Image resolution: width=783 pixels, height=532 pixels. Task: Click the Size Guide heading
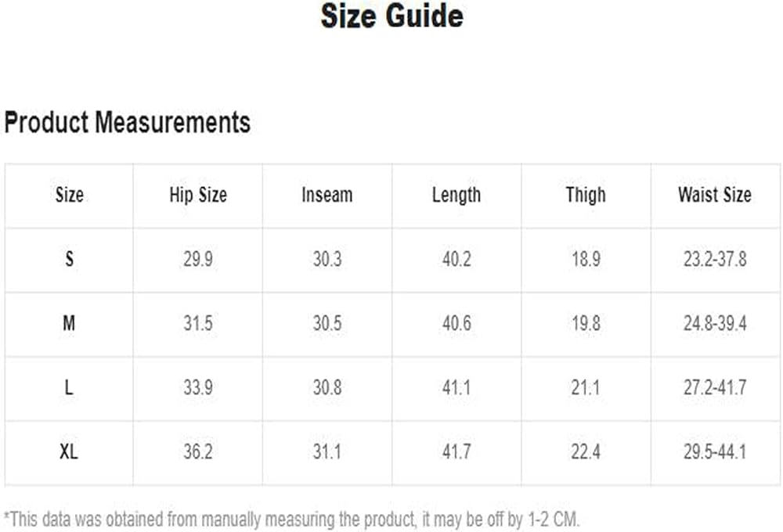pos(391,16)
